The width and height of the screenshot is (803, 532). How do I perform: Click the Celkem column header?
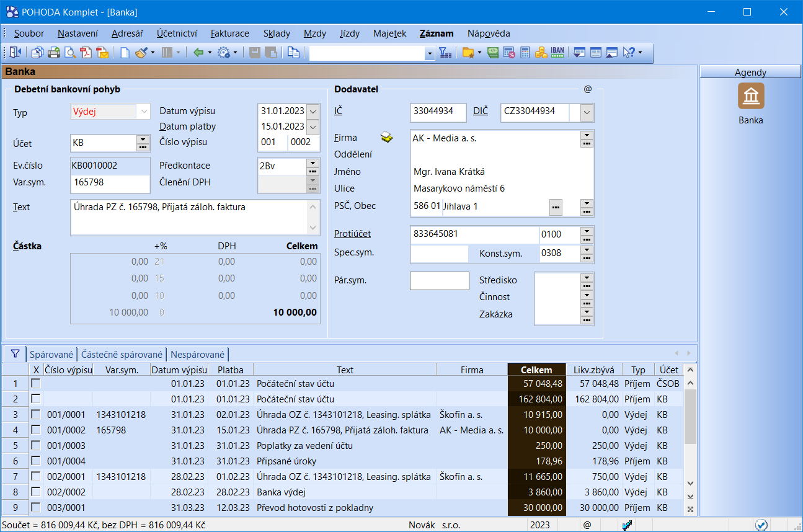pyautogui.click(x=536, y=370)
